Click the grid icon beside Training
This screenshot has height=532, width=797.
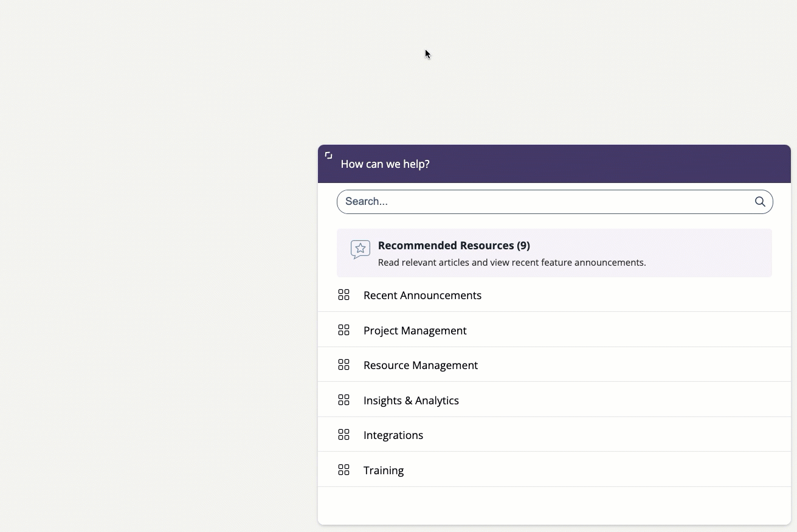343,470
